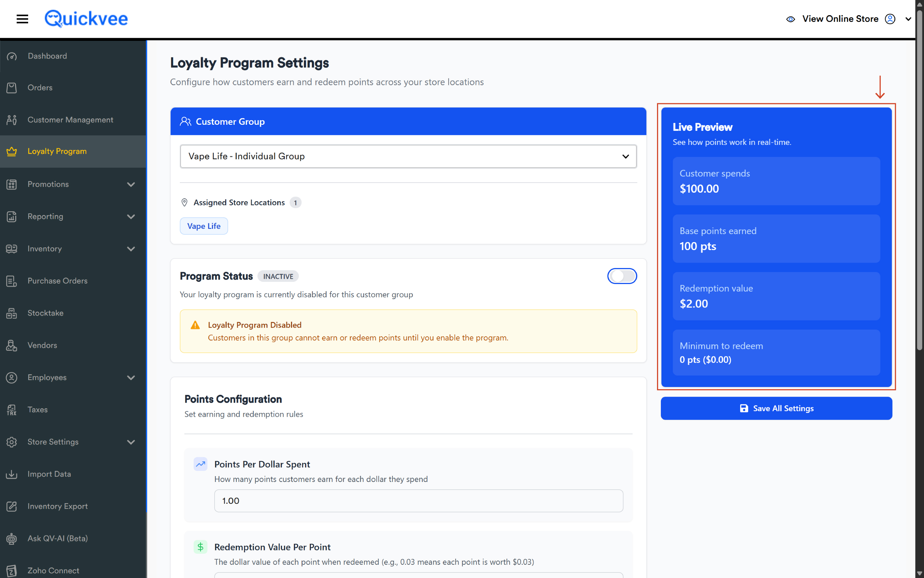Viewport: 924px width, 578px height.
Task: Click the Taxes sidebar icon
Action: [12, 410]
